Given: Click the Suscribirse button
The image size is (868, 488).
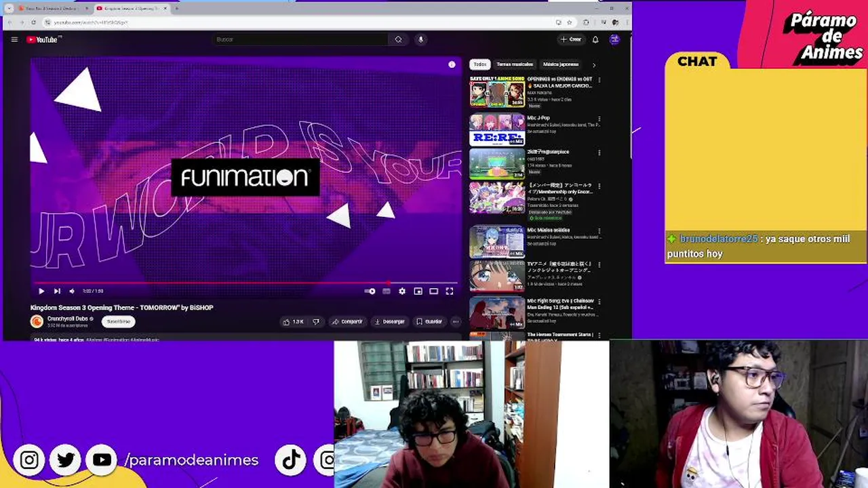Looking at the screenshot, I should [x=119, y=321].
